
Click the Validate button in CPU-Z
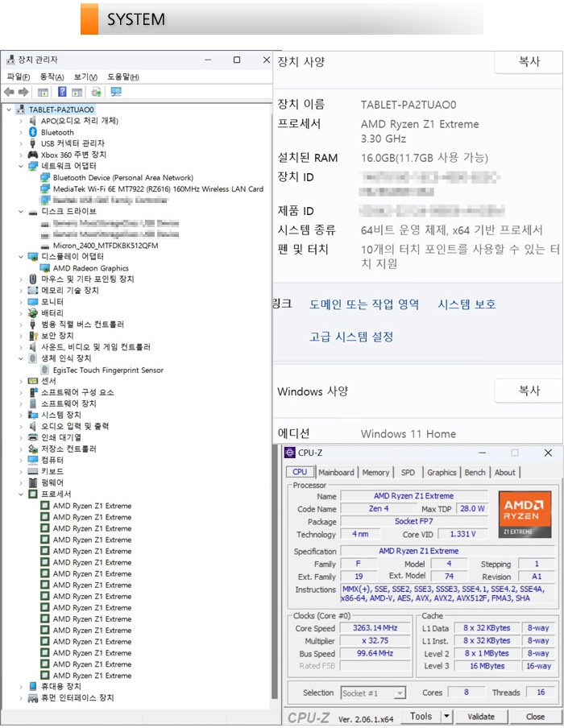481,716
